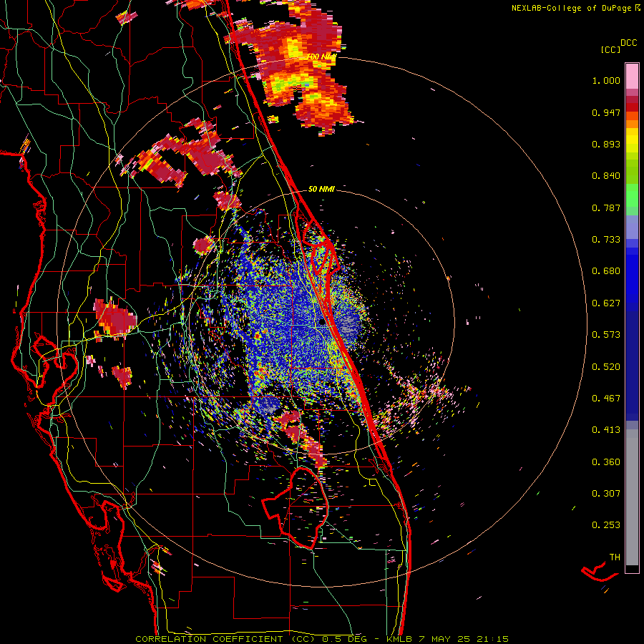This screenshot has width=644, height=644.
Task: Click the KMLB radar site dot
Action: coord(322,323)
